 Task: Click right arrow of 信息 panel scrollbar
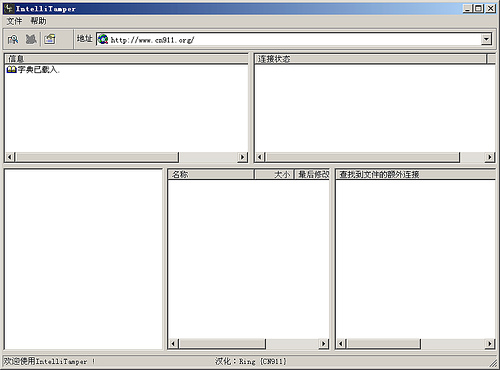(242, 157)
